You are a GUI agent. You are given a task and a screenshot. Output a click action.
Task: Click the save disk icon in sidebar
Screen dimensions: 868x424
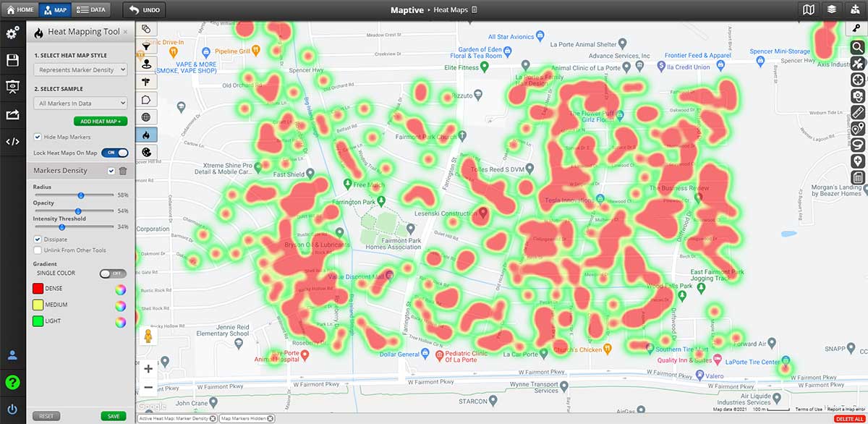coord(12,60)
